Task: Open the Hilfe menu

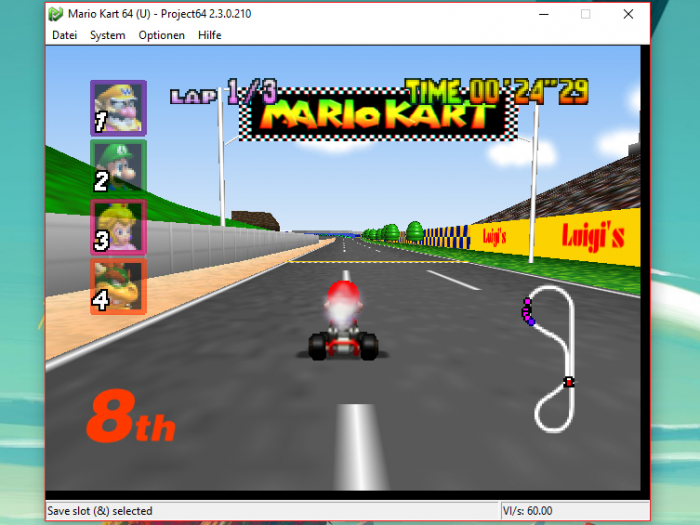Action: click(210, 35)
